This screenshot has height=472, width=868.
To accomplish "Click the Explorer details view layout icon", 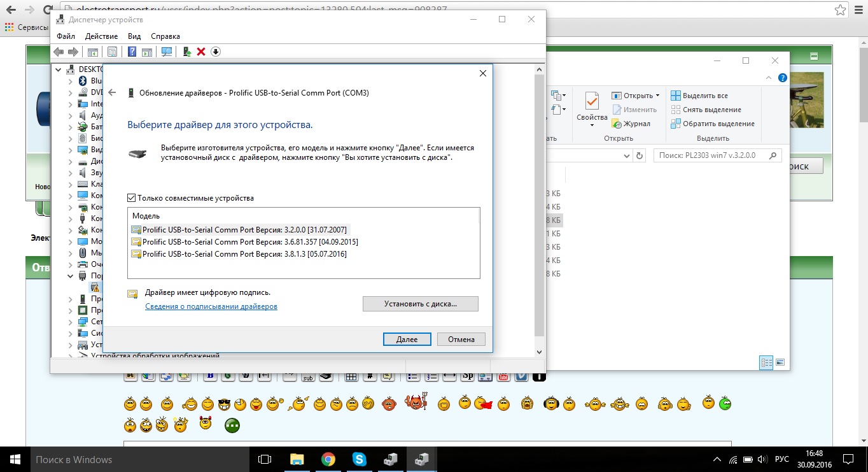I will (x=766, y=362).
